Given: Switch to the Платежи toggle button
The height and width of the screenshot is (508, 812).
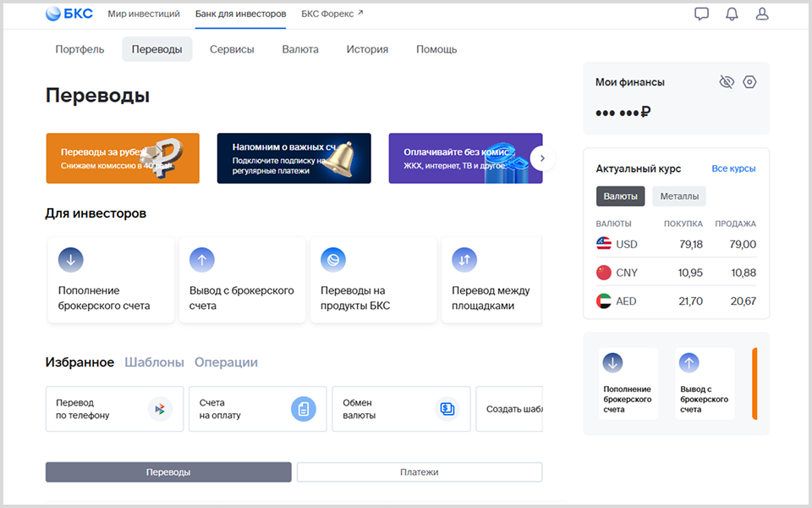Looking at the screenshot, I should [x=420, y=472].
